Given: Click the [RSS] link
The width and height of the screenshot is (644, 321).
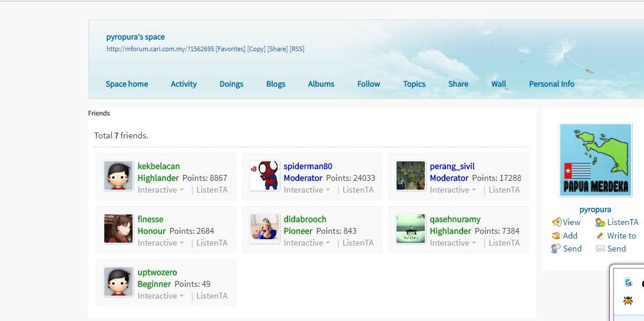Looking at the screenshot, I should pos(297,49).
